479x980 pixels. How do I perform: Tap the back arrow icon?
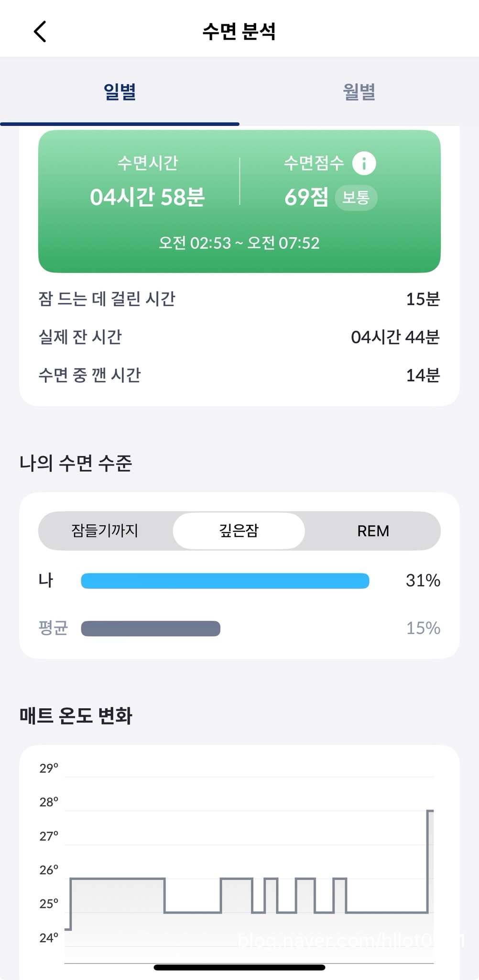click(x=40, y=32)
